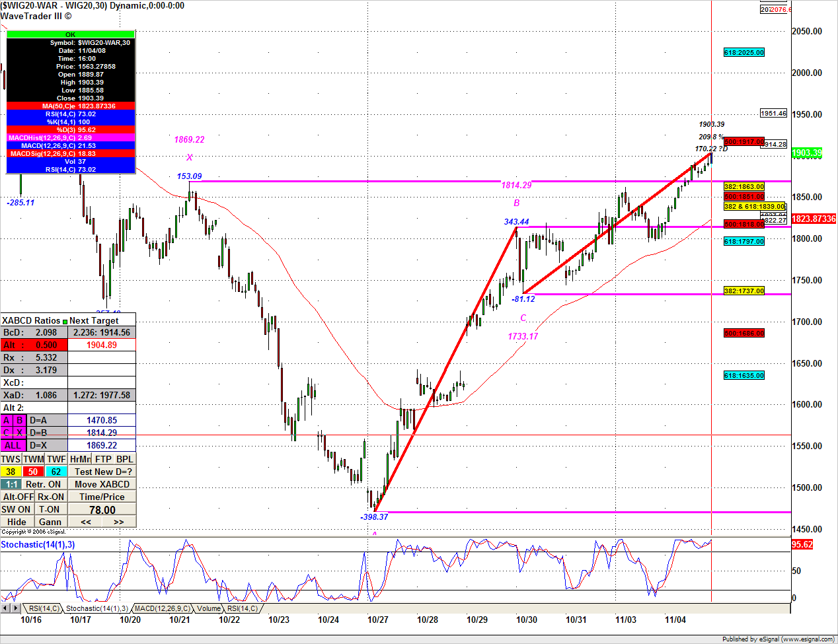Click the 78.00 value field
The image size is (838, 644).
102,509
